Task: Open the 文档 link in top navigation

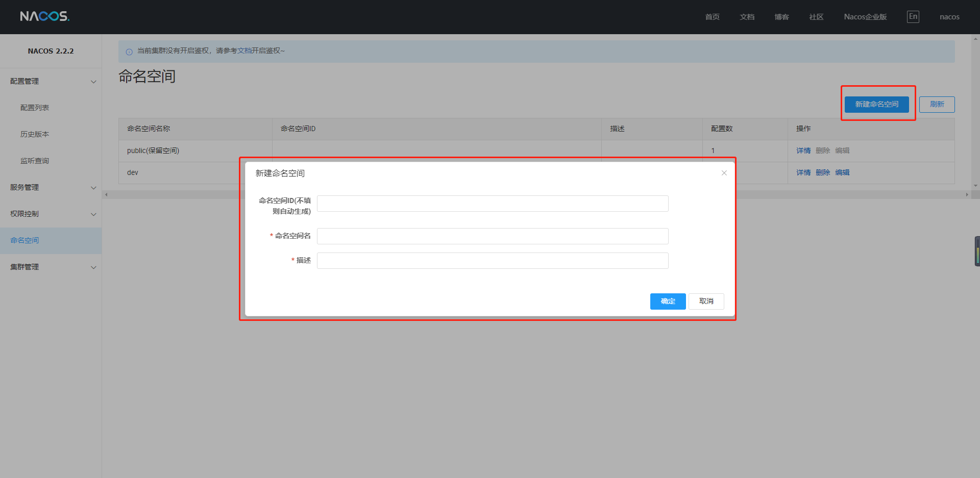Action: 747,17
